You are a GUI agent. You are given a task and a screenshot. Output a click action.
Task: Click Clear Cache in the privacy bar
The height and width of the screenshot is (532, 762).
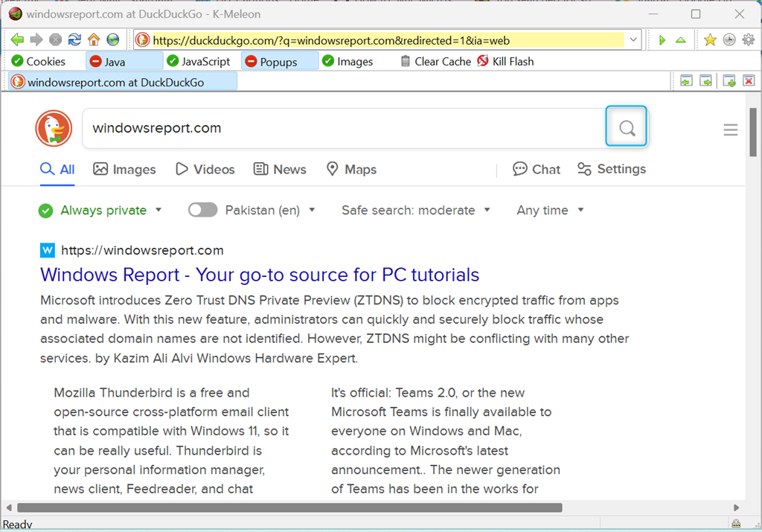(435, 61)
